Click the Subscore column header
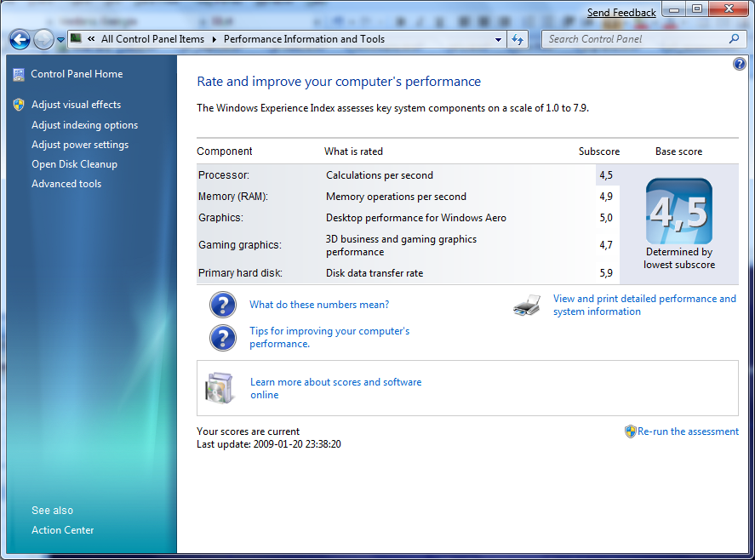 [599, 151]
